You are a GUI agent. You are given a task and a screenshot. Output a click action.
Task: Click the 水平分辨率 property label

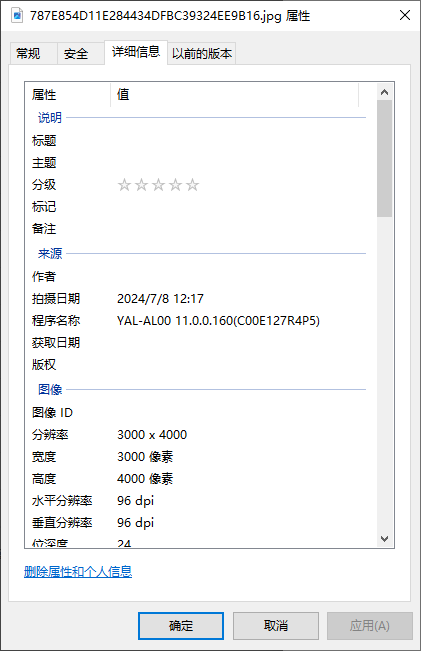coord(62,501)
